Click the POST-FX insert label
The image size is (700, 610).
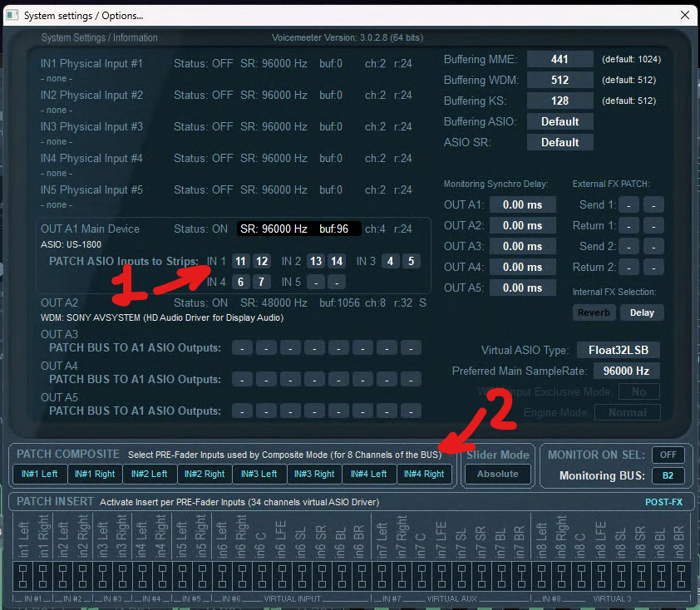click(663, 502)
